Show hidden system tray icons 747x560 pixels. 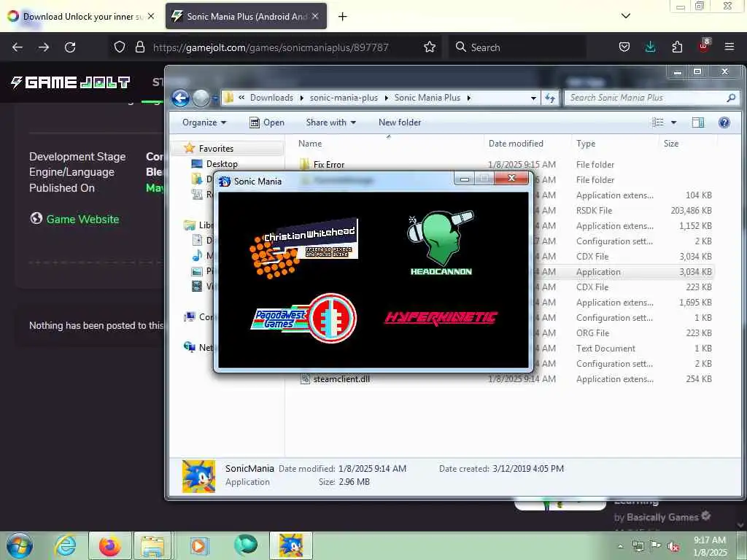620,546
